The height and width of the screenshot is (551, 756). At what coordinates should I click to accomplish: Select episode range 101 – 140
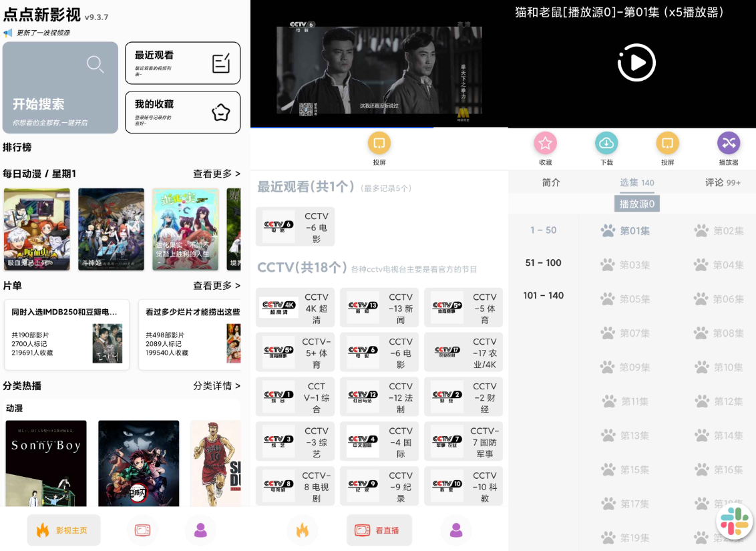[543, 295]
